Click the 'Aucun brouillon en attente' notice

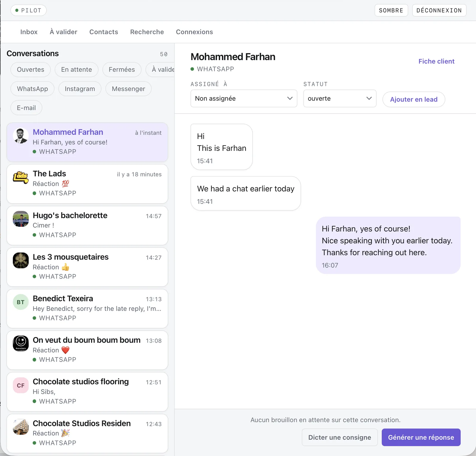click(325, 420)
